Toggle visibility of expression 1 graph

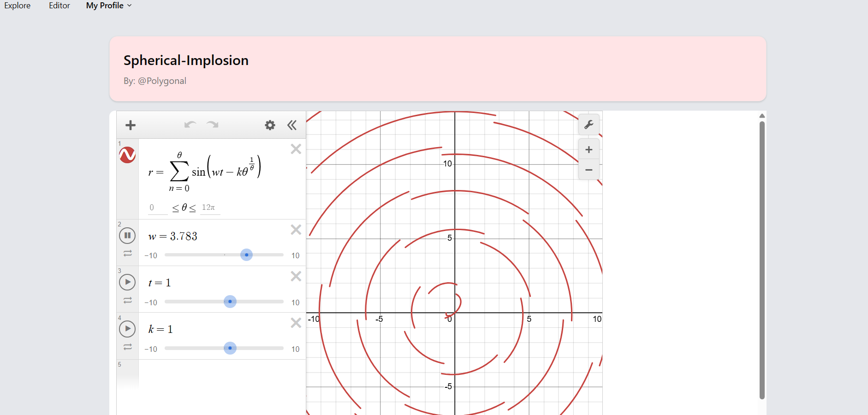[x=127, y=155]
